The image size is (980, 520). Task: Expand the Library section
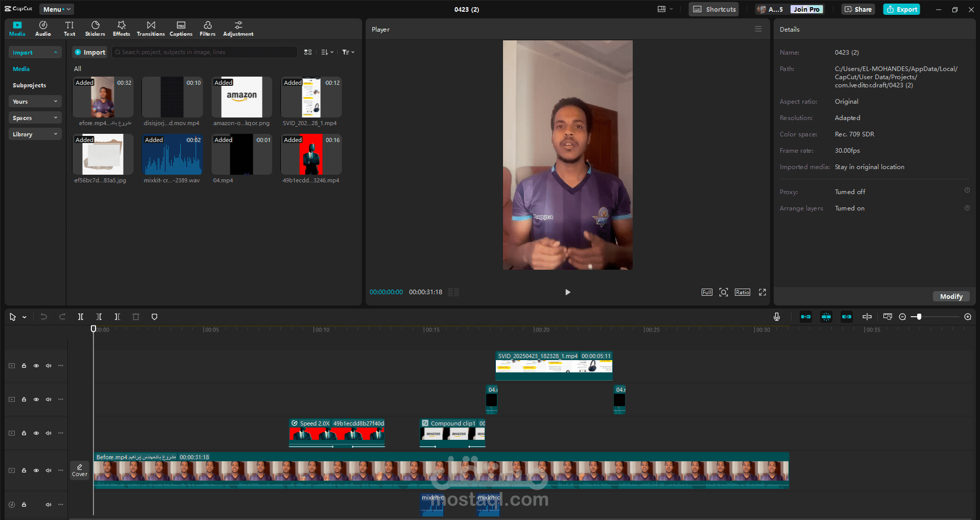35,134
